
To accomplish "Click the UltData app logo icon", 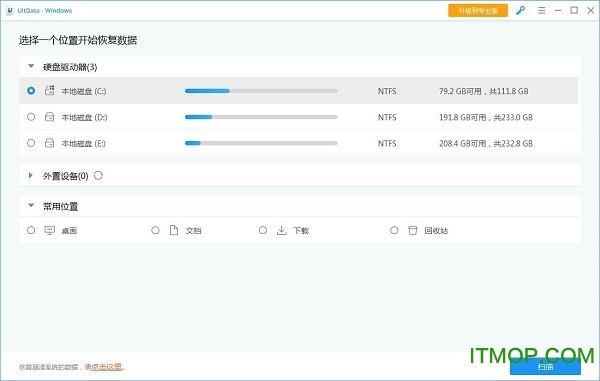I will coord(10,11).
